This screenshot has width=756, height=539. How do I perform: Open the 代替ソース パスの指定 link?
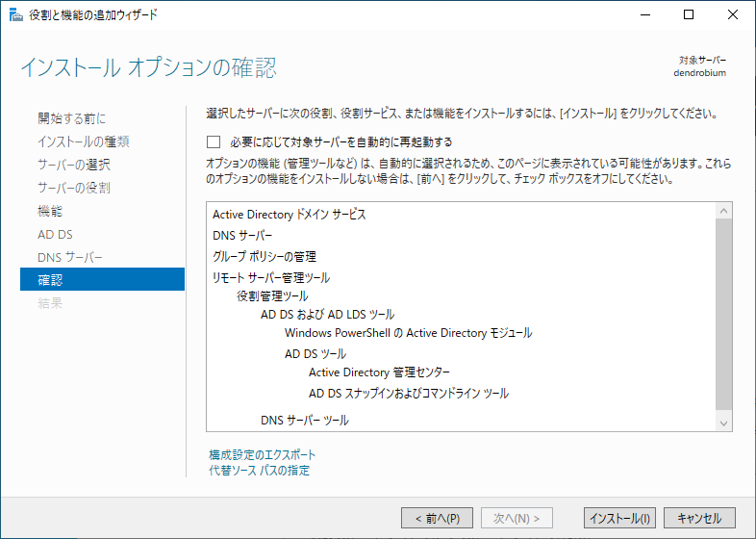click(x=260, y=470)
